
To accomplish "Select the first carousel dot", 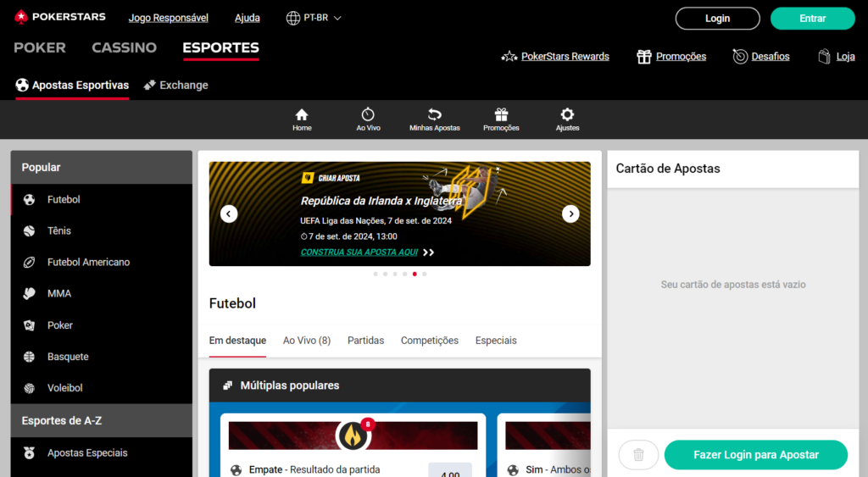I will tap(376, 274).
